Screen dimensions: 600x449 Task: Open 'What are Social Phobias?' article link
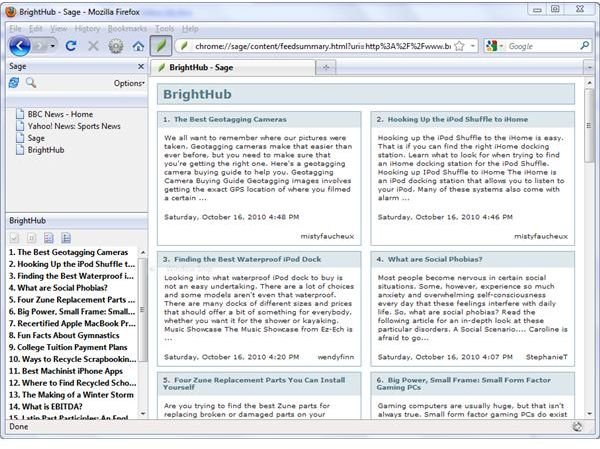coord(435,260)
